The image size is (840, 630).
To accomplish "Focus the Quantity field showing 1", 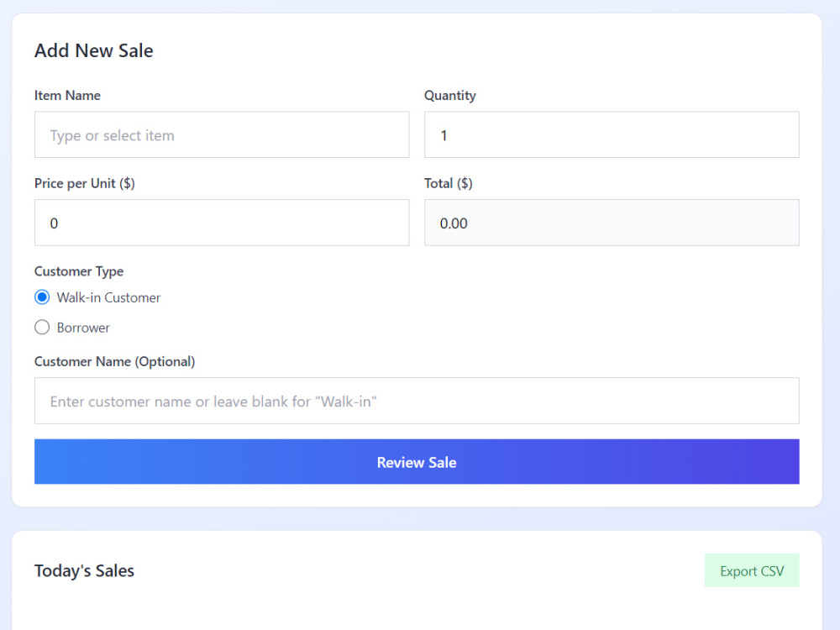I will 612,134.
